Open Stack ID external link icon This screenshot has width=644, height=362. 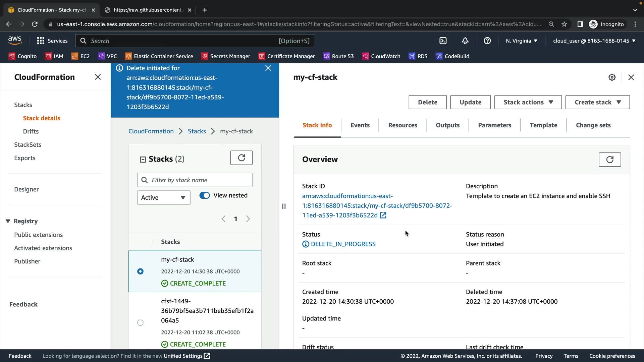click(x=383, y=216)
